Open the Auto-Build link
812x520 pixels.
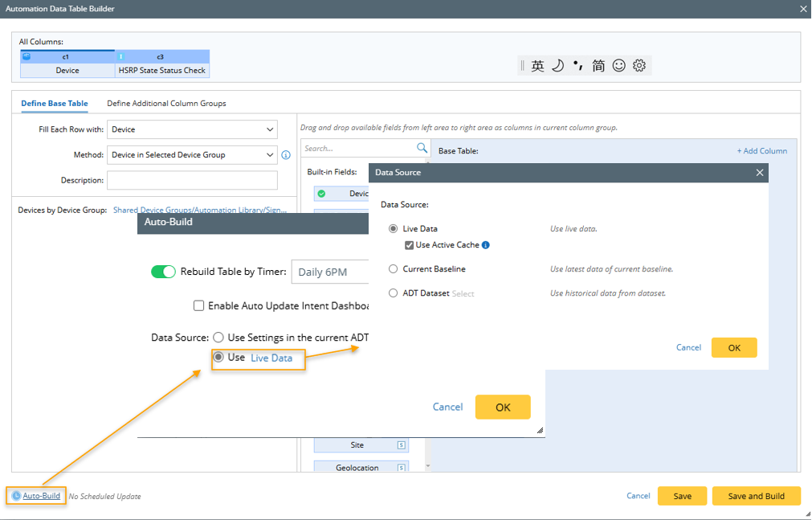point(42,496)
